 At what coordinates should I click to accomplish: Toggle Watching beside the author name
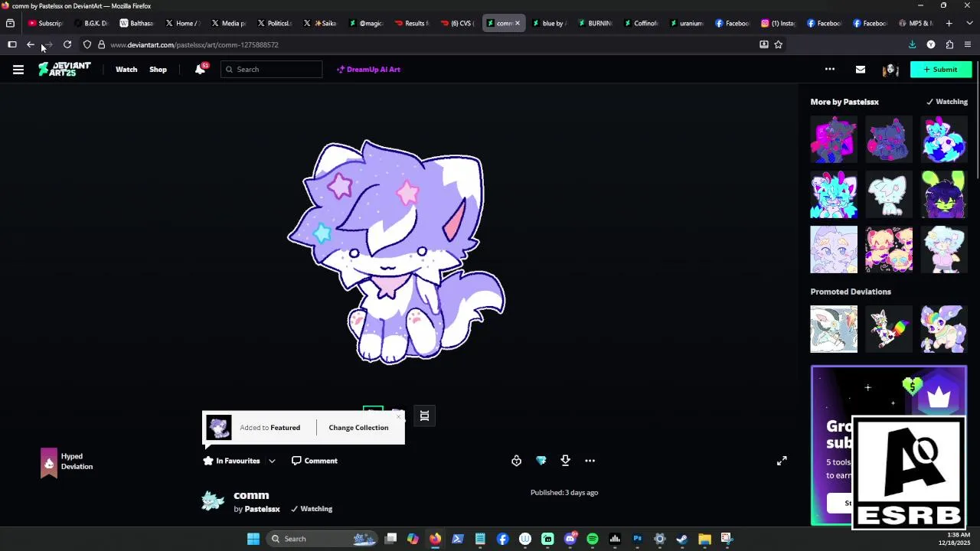[x=311, y=509]
